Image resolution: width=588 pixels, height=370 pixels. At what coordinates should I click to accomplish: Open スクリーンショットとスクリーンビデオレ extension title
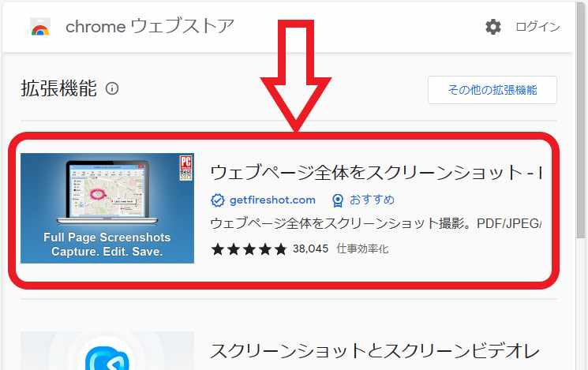(375, 351)
